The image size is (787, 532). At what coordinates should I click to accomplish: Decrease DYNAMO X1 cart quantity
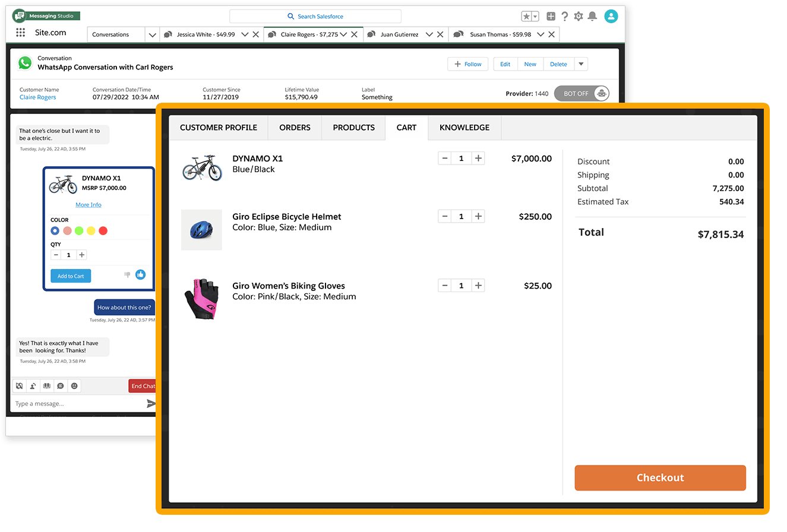444,159
